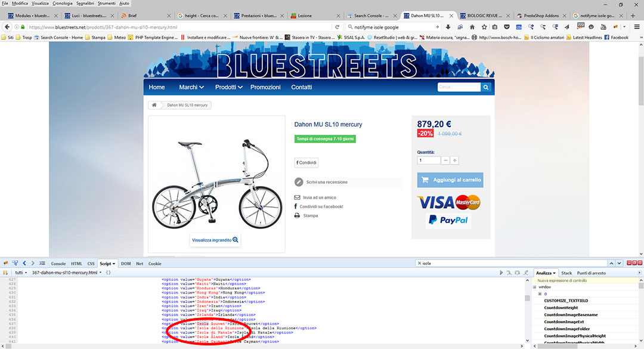
Task: Click the Pocket icon in the toolbar
Action: pos(507,27)
